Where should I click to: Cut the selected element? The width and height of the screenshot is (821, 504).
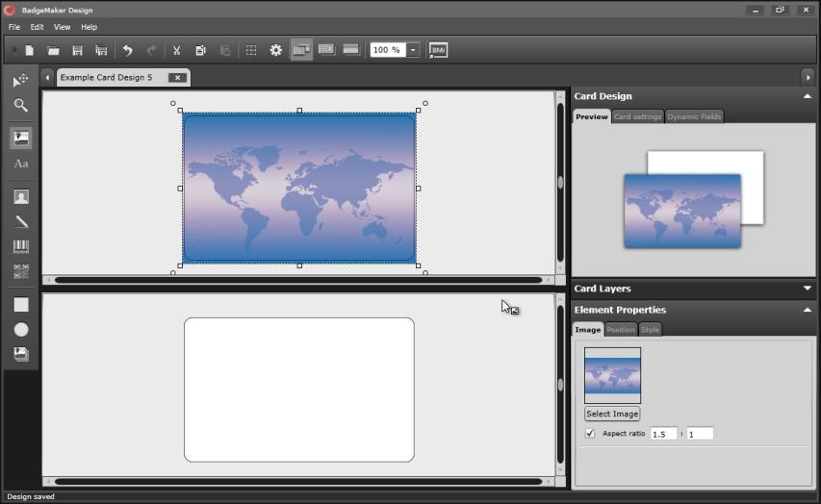176,50
